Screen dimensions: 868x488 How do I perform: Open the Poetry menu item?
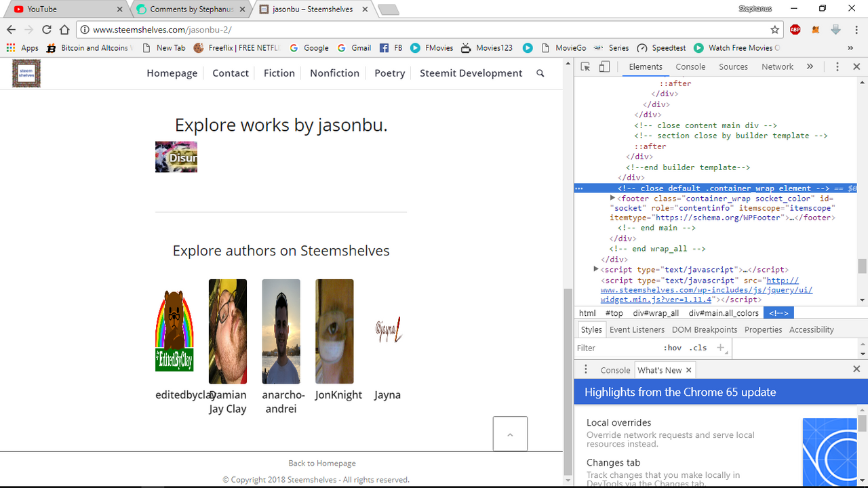390,73
